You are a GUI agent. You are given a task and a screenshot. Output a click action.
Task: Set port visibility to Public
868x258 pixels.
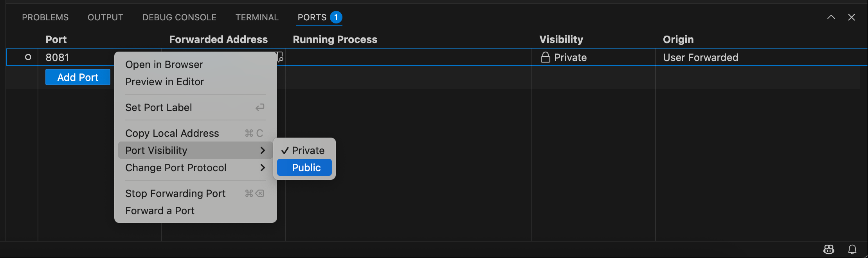[x=304, y=168]
